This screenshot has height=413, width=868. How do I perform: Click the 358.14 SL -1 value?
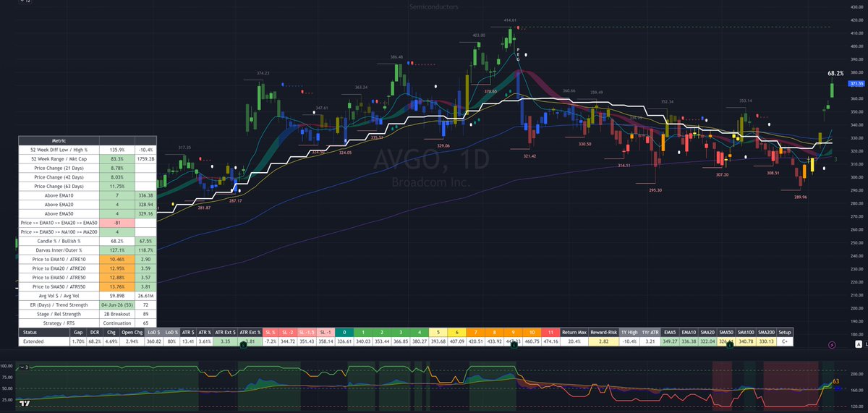tap(325, 341)
